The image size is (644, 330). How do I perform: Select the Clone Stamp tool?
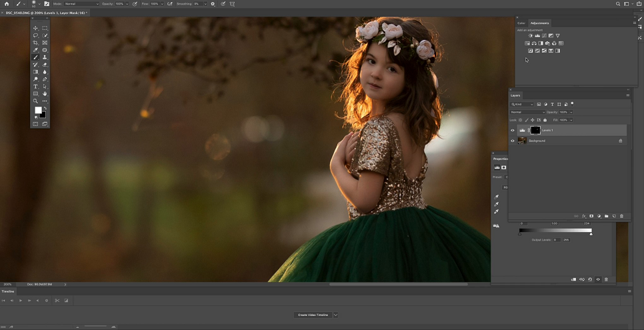coord(45,57)
